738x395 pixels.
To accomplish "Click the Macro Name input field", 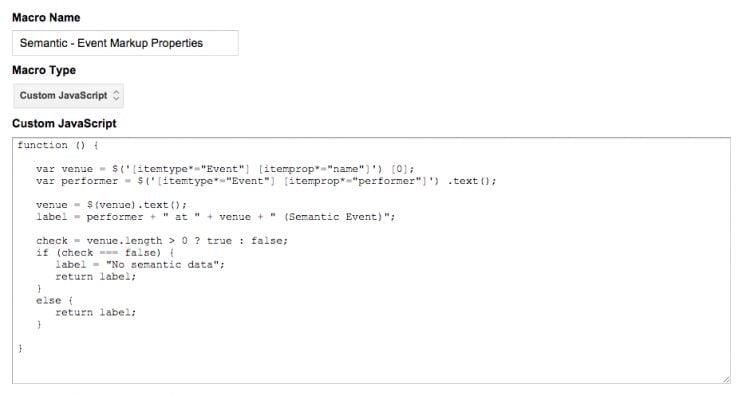I will point(125,43).
